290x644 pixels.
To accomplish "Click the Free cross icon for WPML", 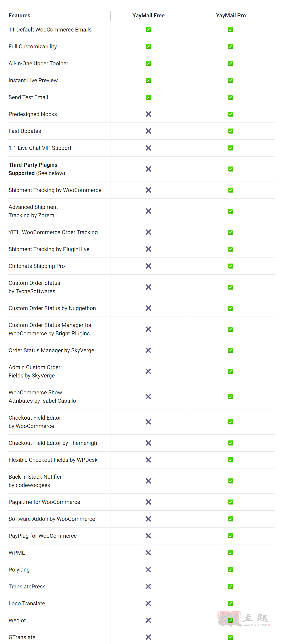I will pos(148,553).
